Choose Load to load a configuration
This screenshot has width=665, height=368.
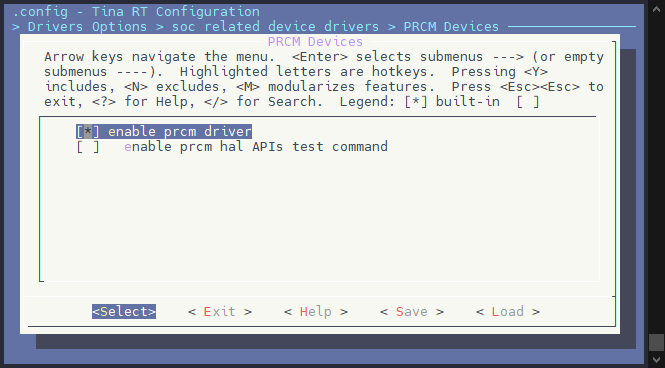[x=508, y=312]
